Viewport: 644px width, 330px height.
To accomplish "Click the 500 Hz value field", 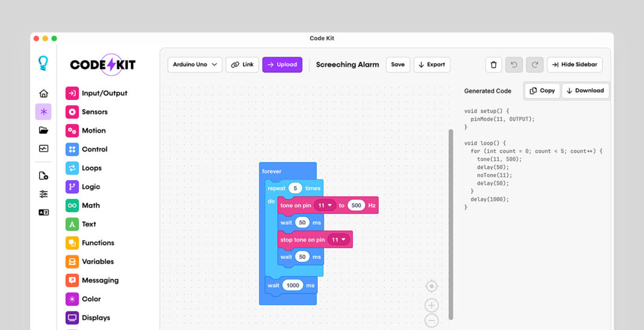I will click(356, 205).
